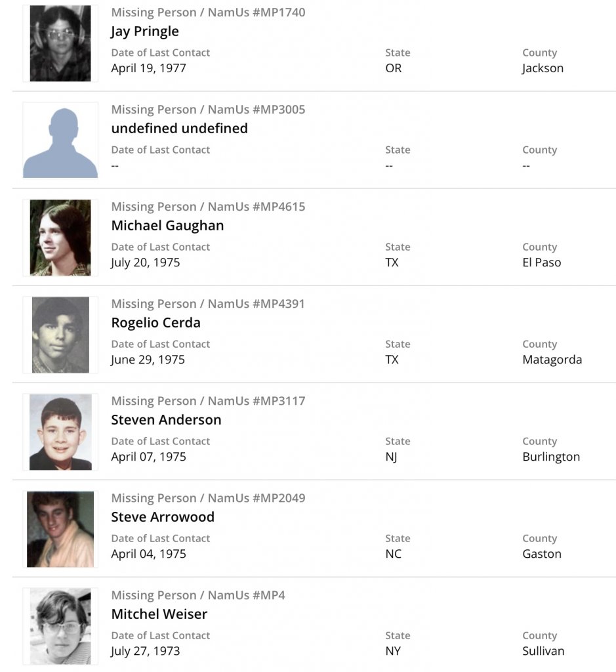
Task: Click Mitchel Weiser's photo thumbnail
Action: tap(60, 626)
